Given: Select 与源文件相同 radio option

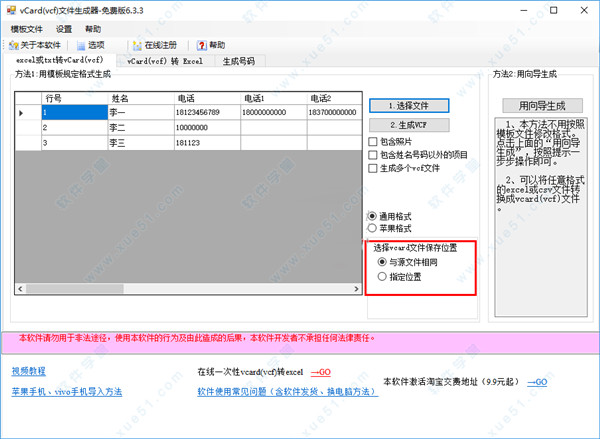Looking at the screenshot, I should tap(381, 262).
